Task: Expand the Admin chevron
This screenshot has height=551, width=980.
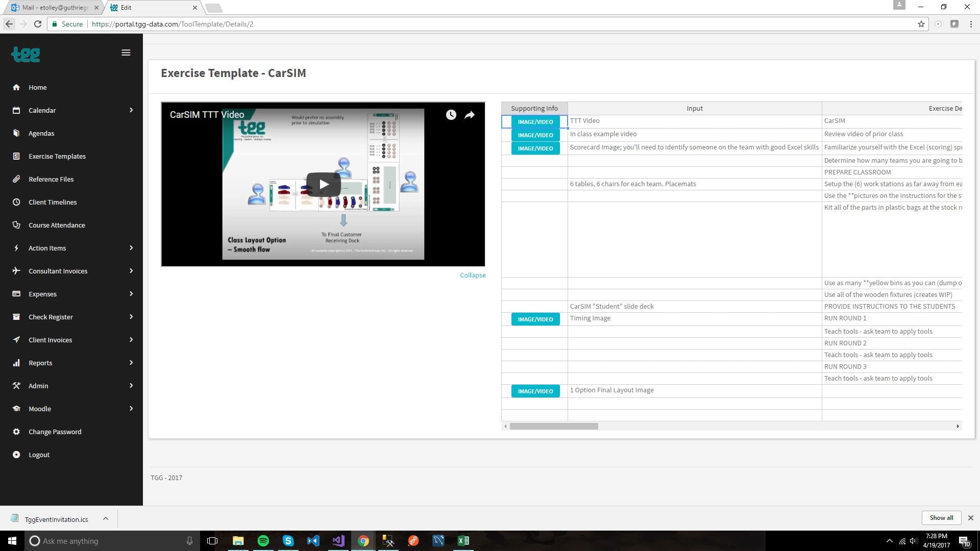Action: (131, 386)
